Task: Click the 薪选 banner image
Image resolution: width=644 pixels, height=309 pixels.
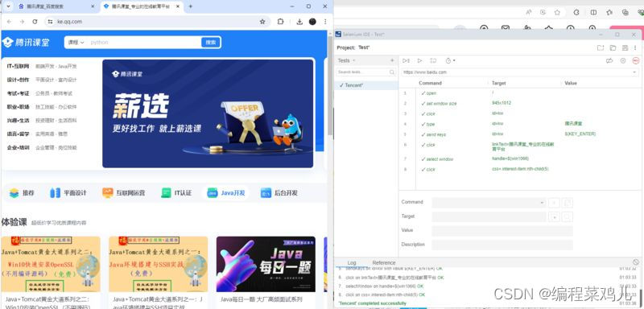Action: 208,113
